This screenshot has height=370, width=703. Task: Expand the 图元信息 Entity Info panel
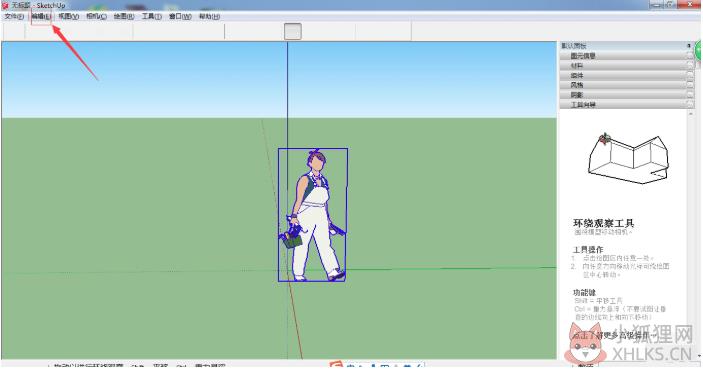click(626, 56)
